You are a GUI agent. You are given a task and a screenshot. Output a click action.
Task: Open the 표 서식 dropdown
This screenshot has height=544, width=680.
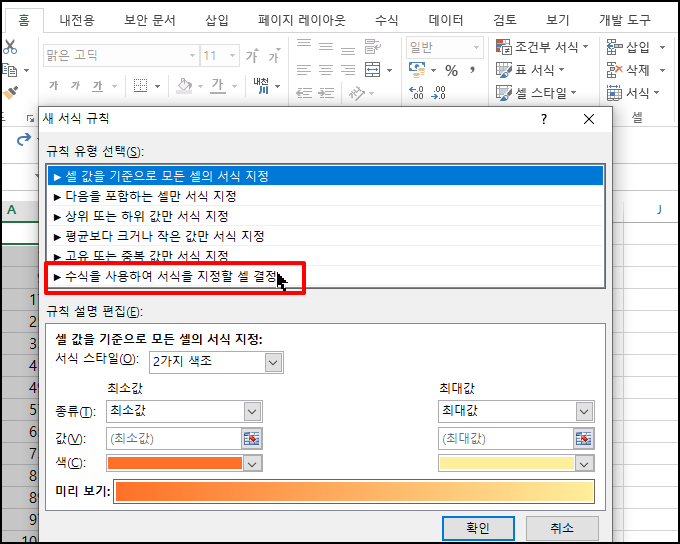pos(530,69)
